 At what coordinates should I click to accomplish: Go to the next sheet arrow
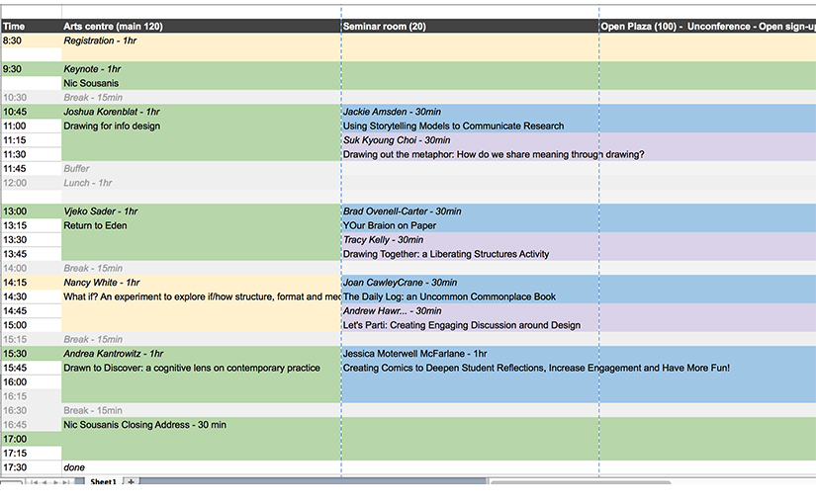pyautogui.click(x=55, y=482)
